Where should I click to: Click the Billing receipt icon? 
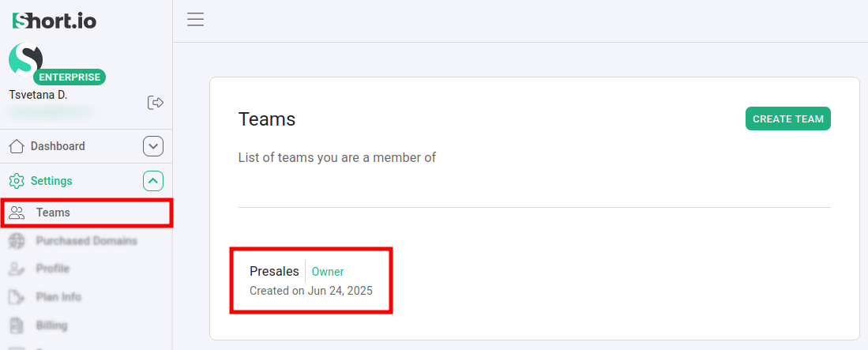[x=17, y=326]
